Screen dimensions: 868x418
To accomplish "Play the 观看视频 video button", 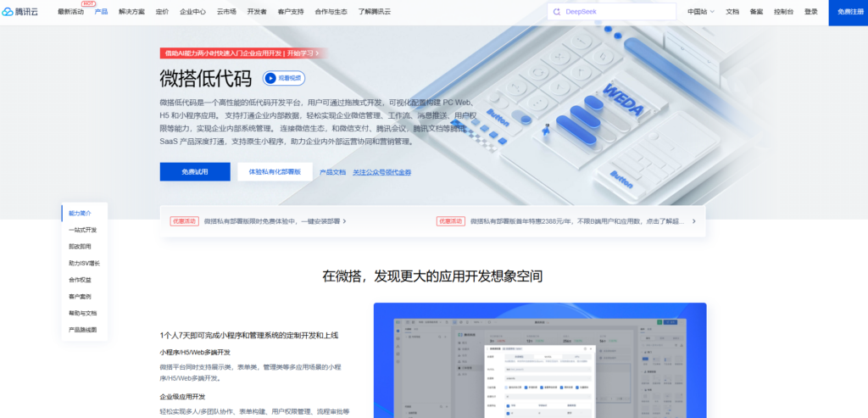I will point(284,78).
